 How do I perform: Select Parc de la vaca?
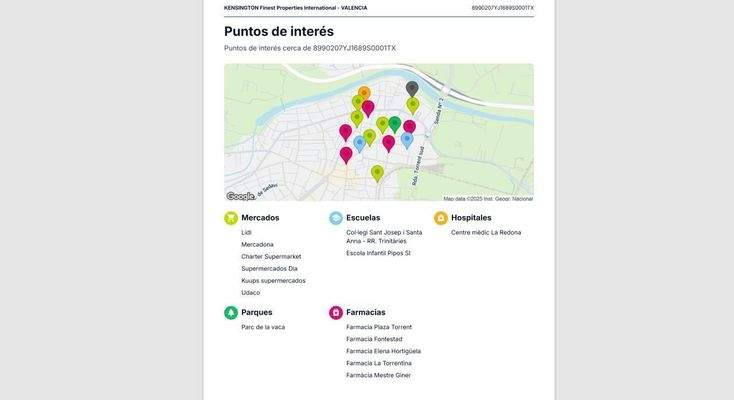263,327
